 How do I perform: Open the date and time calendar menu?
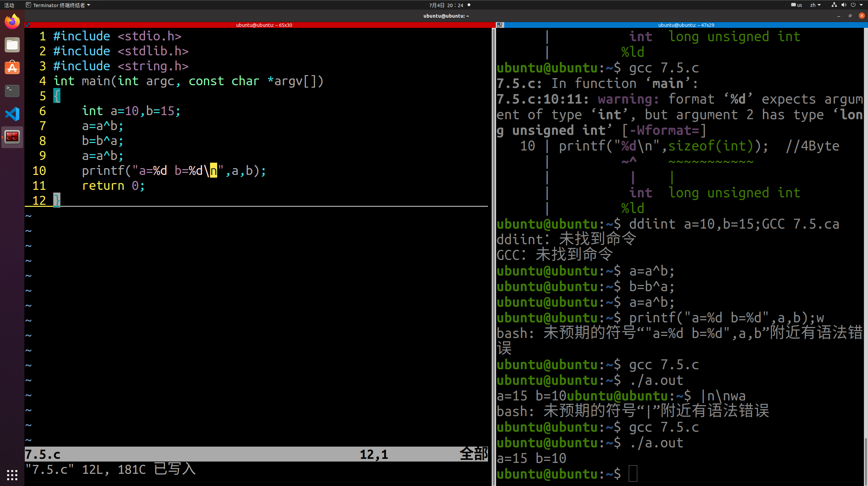(446, 5)
